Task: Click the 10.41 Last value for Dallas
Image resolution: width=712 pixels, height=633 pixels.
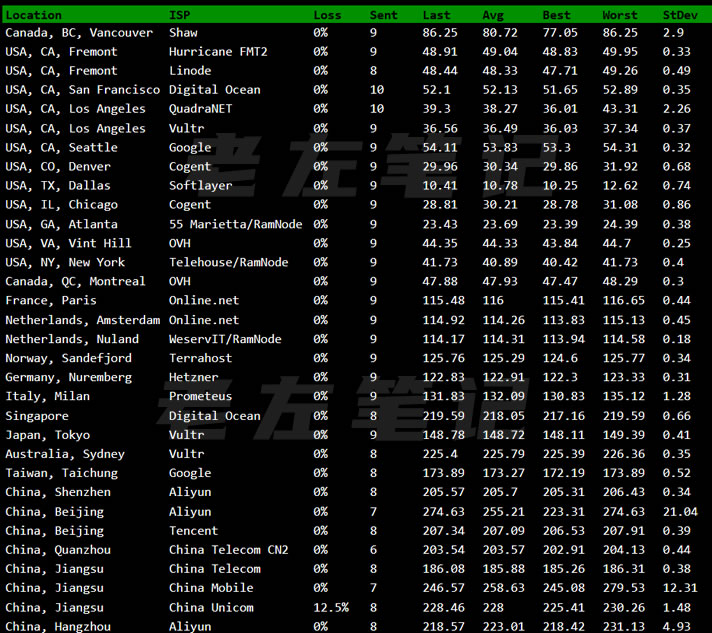Action: (440, 186)
